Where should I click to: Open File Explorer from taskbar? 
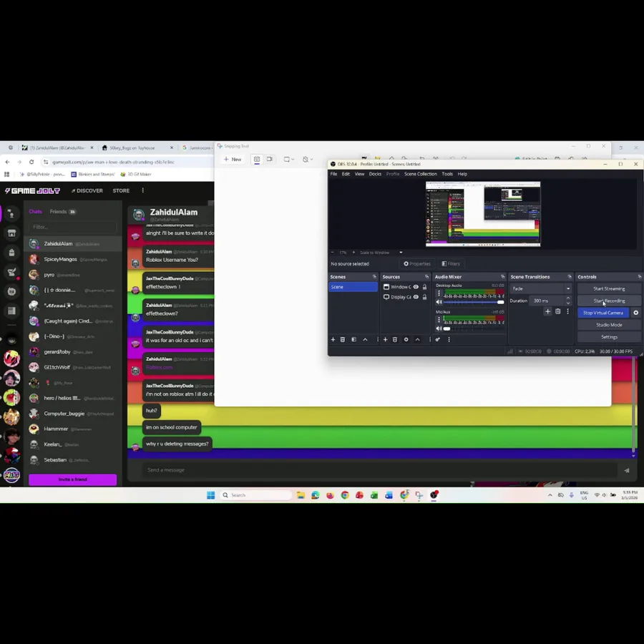pyautogui.click(x=301, y=495)
